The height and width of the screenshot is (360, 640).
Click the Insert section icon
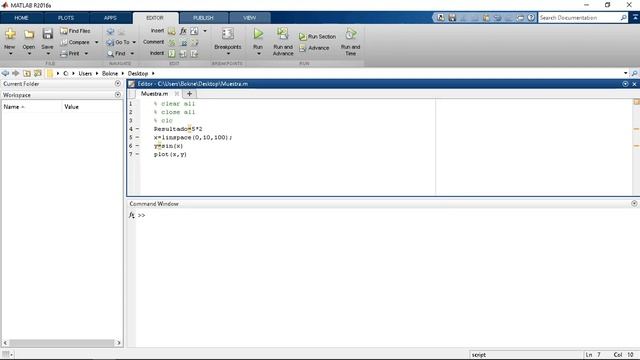tap(171, 31)
